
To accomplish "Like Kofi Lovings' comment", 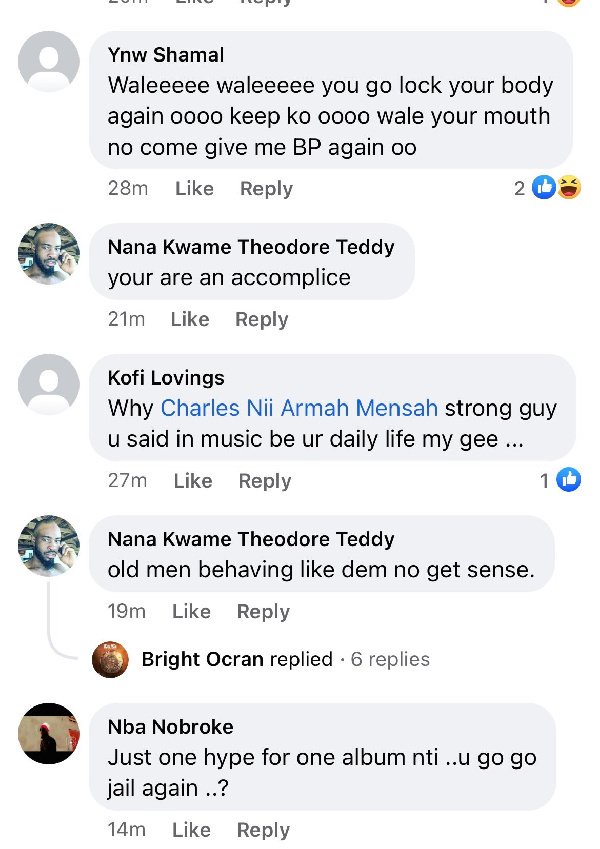I will click(x=192, y=480).
